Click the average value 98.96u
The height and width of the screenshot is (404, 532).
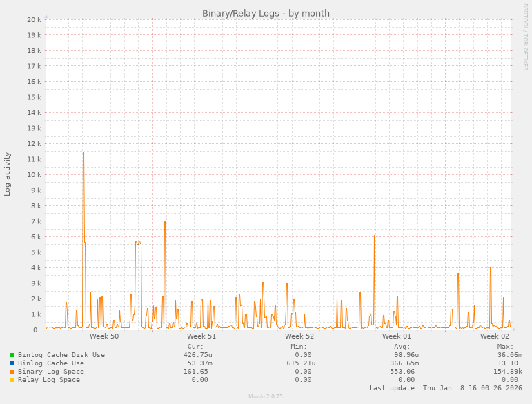tap(406, 355)
